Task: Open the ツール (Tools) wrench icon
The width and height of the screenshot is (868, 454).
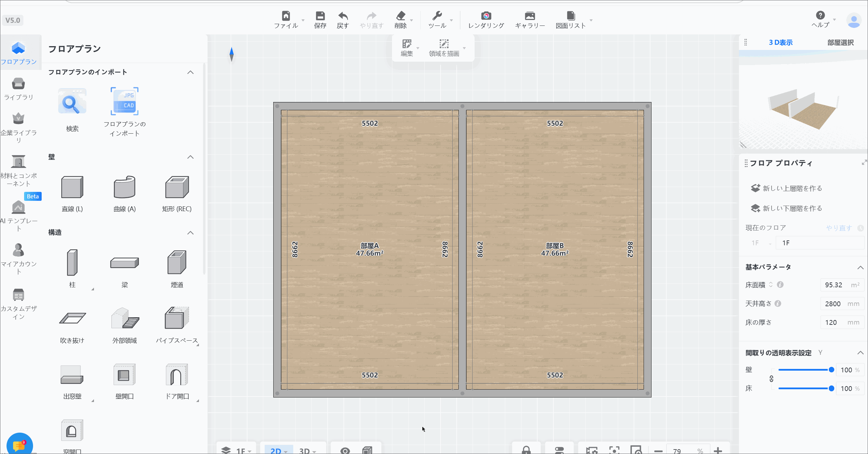Action: (437, 16)
